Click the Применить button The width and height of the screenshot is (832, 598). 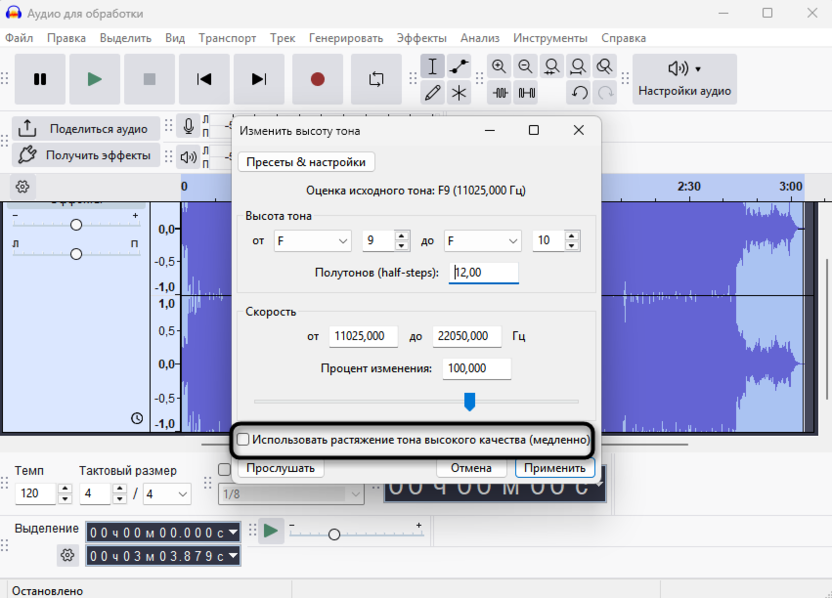coord(555,468)
